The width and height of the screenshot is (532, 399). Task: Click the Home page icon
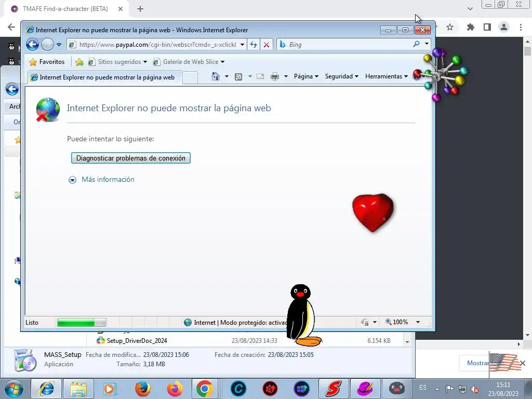[216, 76]
